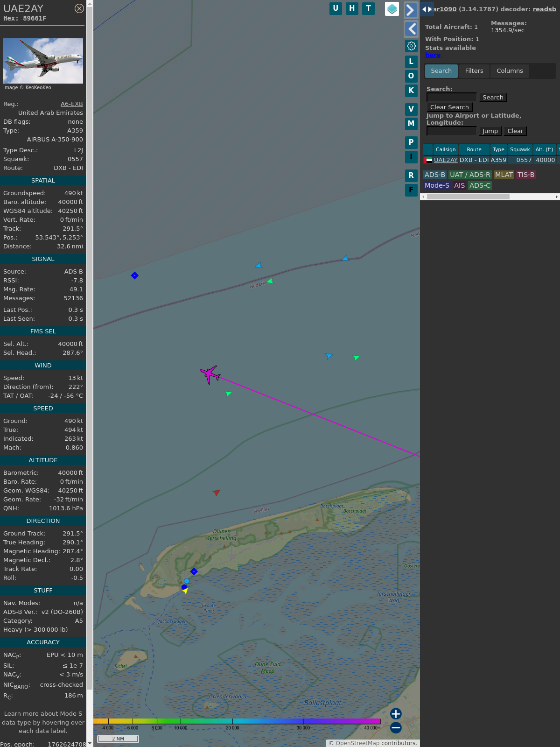The image size is (560, 747).
Task: Toggle the P map option button
Action: pyautogui.click(x=411, y=142)
